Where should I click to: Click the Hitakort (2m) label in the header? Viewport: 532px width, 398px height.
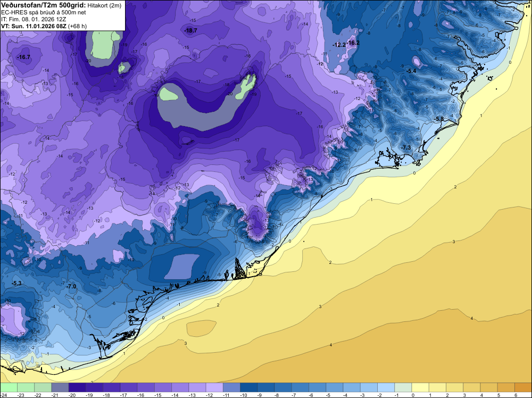(x=104, y=5)
